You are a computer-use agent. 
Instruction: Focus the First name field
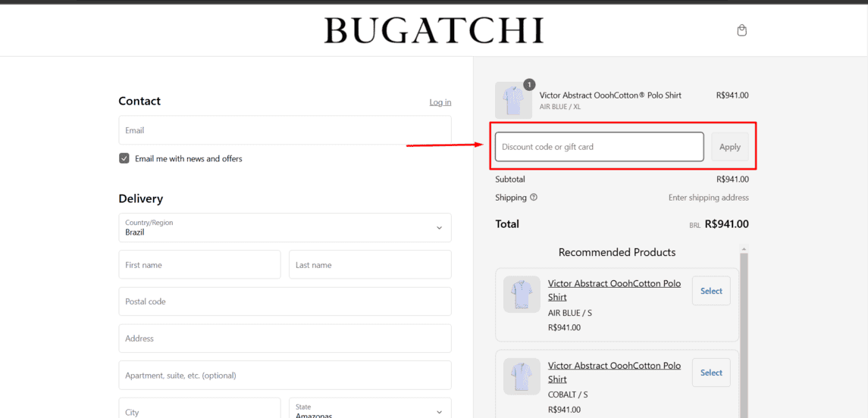pos(199,265)
